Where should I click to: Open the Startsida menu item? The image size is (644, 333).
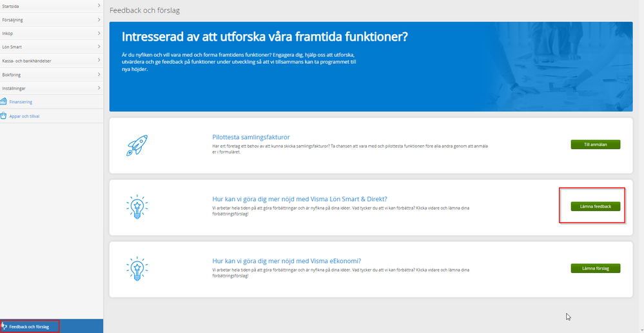tap(12, 6)
